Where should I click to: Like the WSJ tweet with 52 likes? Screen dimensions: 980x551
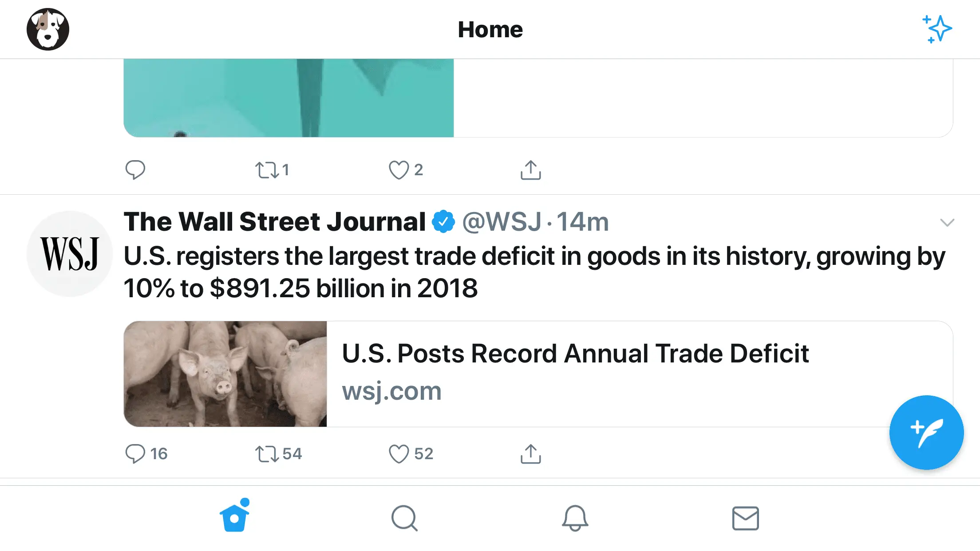point(399,454)
